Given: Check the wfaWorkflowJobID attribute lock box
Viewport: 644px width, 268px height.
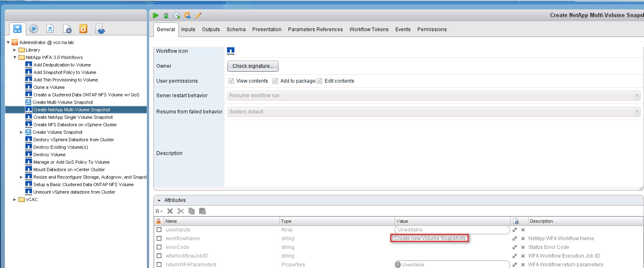Looking at the screenshot, I should pos(159,256).
